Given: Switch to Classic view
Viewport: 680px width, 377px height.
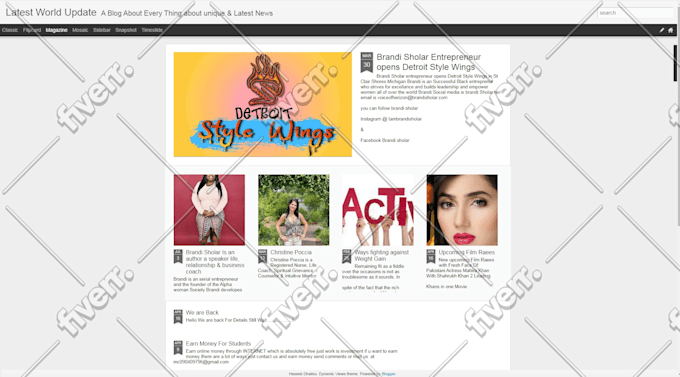Looking at the screenshot, I should pyautogui.click(x=10, y=30).
